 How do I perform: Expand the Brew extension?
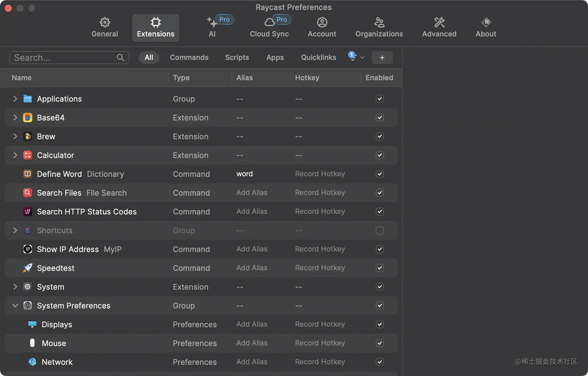(x=15, y=136)
